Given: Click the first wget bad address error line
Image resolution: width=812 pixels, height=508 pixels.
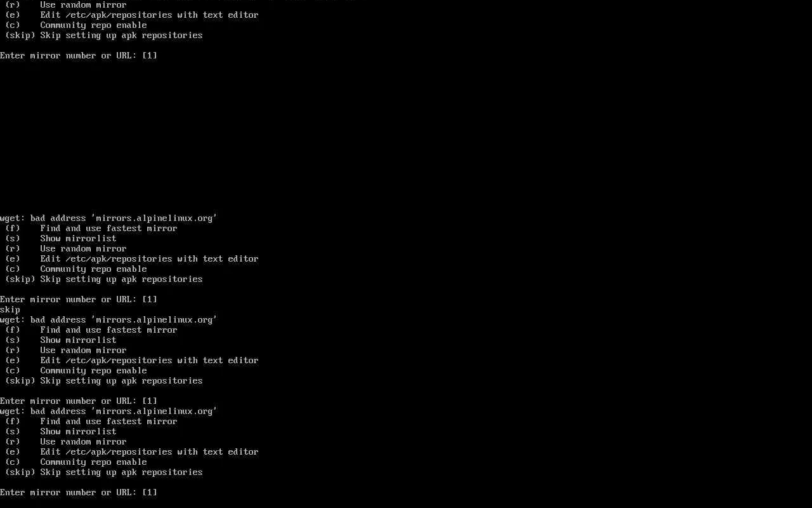Looking at the screenshot, I should tap(108, 218).
